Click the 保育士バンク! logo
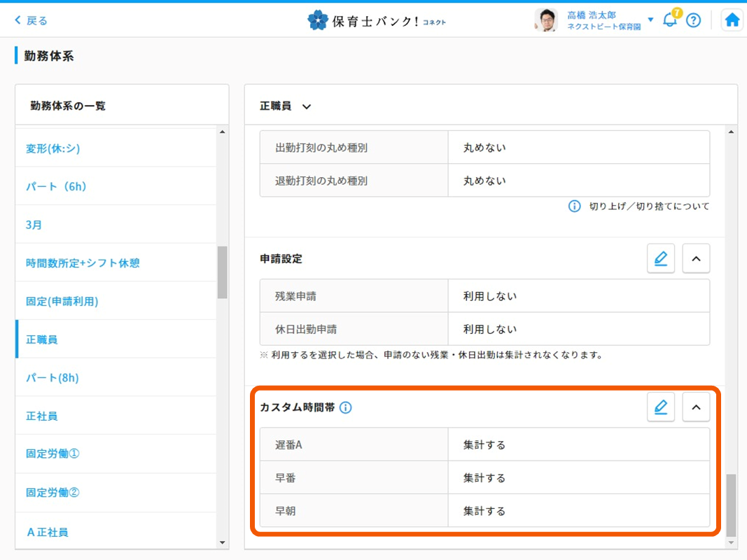 point(376,20)
